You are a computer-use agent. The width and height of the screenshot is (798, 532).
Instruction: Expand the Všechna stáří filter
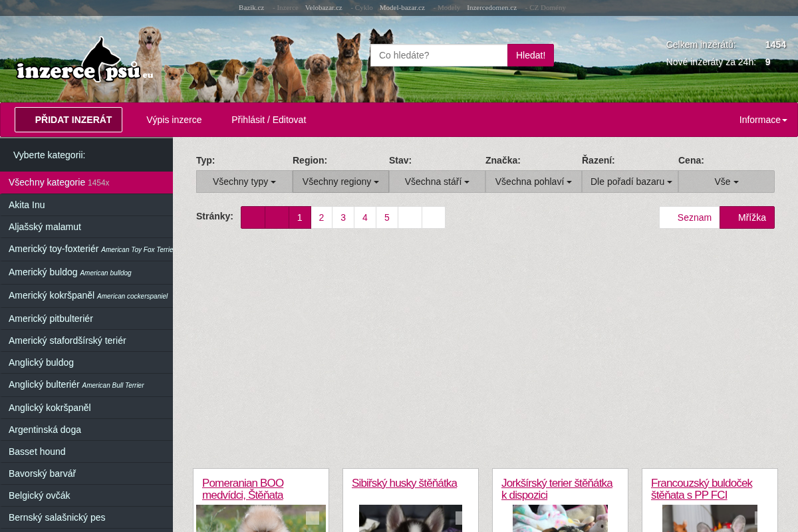pyautogui.click(x=437, y=182)
